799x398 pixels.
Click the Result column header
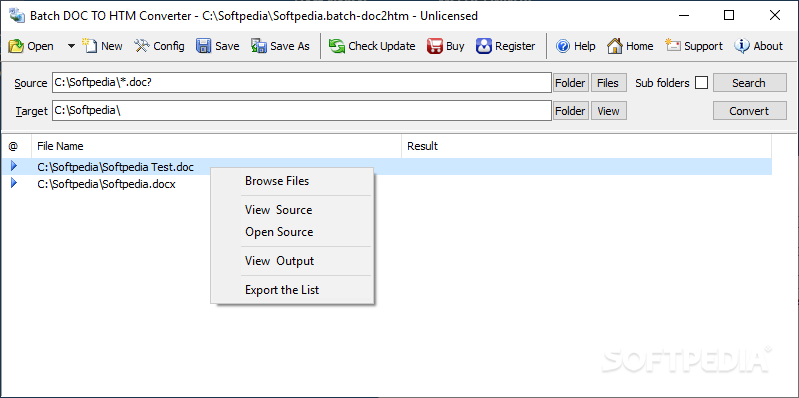pos(587,146)
